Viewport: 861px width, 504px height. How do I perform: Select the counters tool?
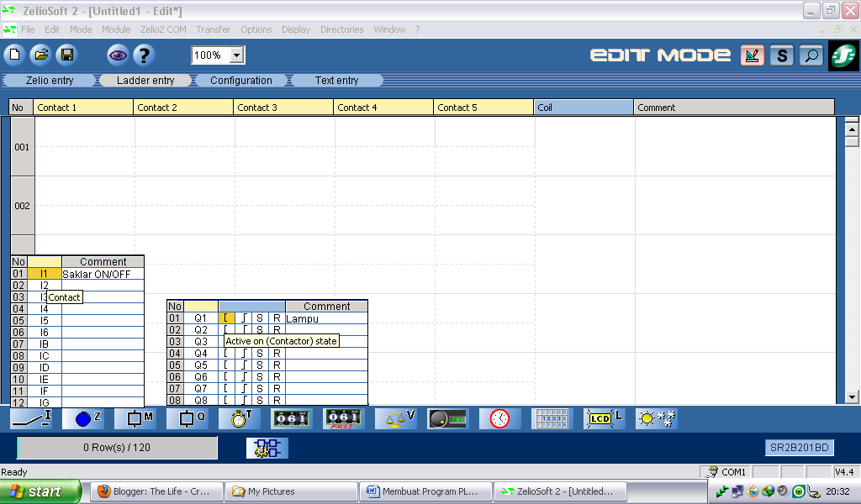pos(292,418)
